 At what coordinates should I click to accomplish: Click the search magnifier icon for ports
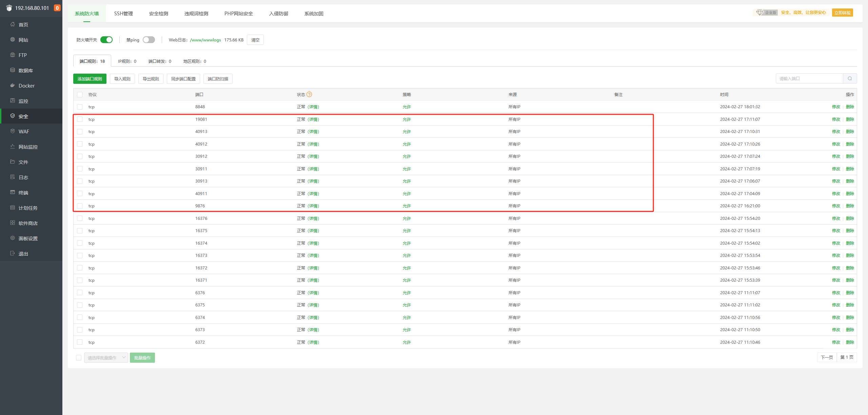pos(850,79)
